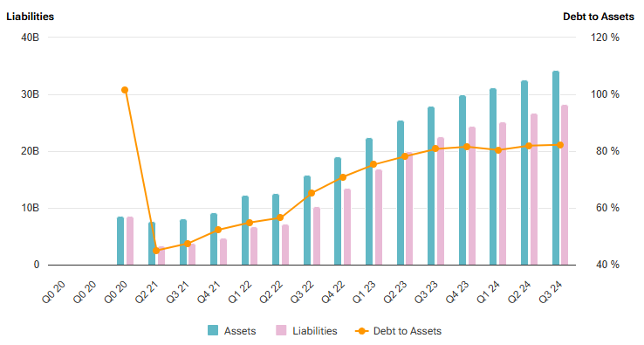Viewport: 644px width, 345px height.
Task: Click the Q1 24 Debt to Assets point
Action: coord(498,150)
